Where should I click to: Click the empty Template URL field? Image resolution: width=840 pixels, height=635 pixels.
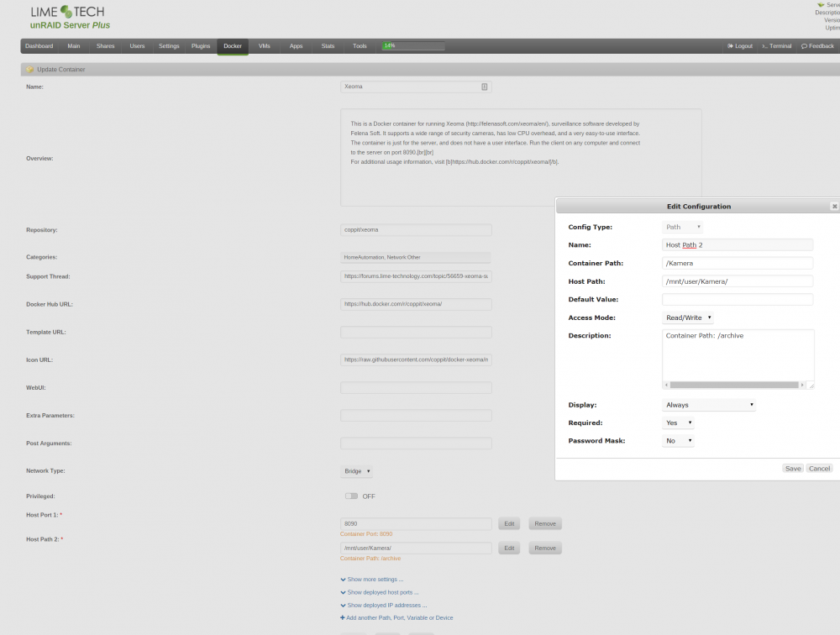click(x=416, y=333)
